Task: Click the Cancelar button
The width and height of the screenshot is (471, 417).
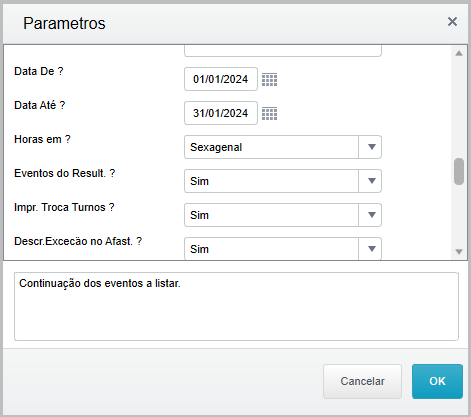Action: tap(362, 381)
